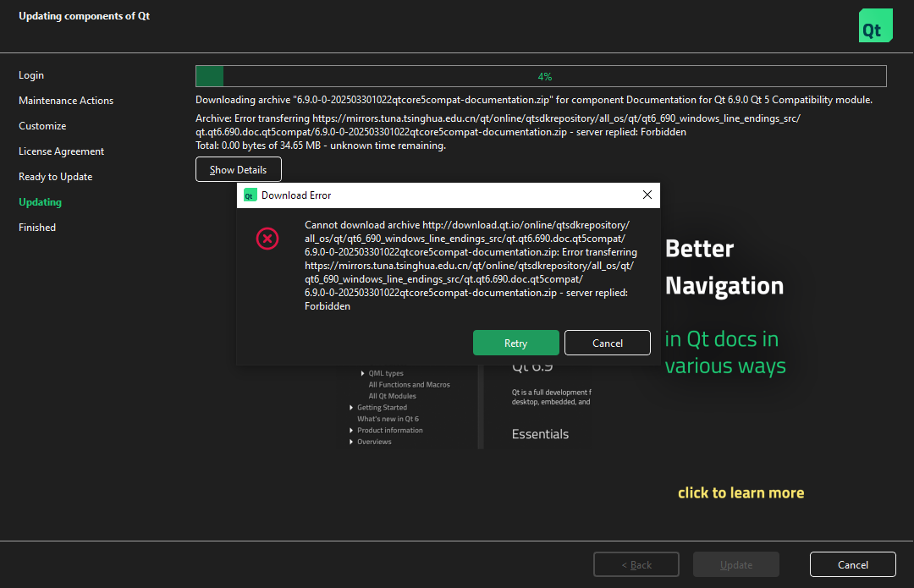
Task: Click the 'Cannot download archive' error message
Action: [471, 266]
